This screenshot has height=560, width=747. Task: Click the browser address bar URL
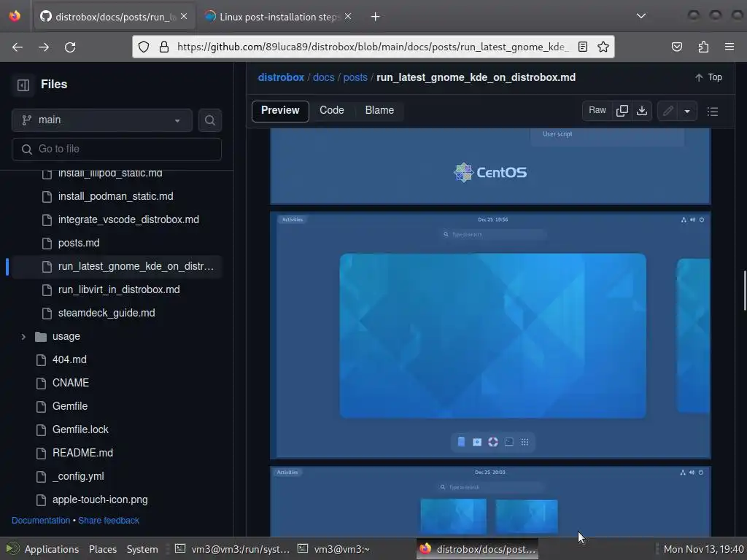373,47
